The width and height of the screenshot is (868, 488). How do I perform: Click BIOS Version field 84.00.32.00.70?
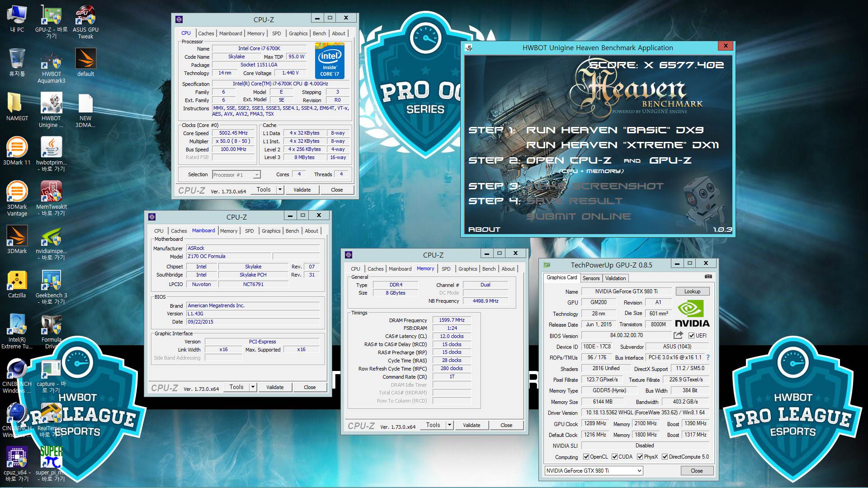(626, 335)
